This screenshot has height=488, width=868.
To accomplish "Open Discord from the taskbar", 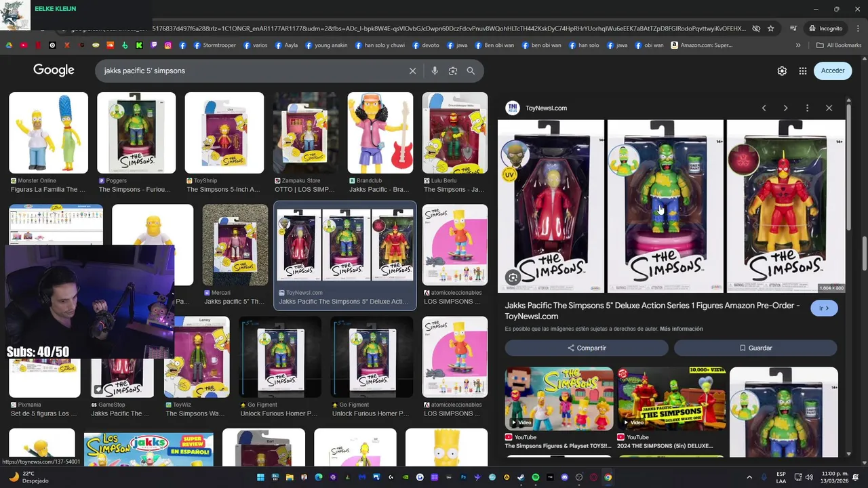I will coord(565,477).
